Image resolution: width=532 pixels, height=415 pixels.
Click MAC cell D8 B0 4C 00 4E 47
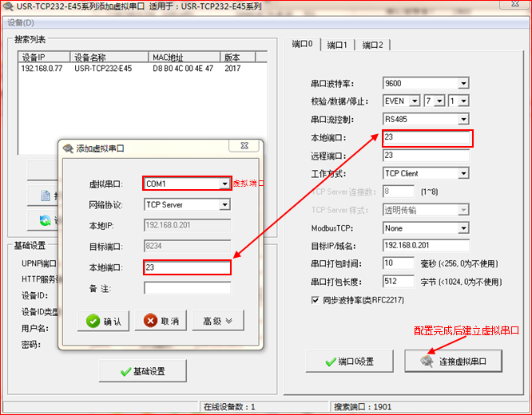[183, 69]
